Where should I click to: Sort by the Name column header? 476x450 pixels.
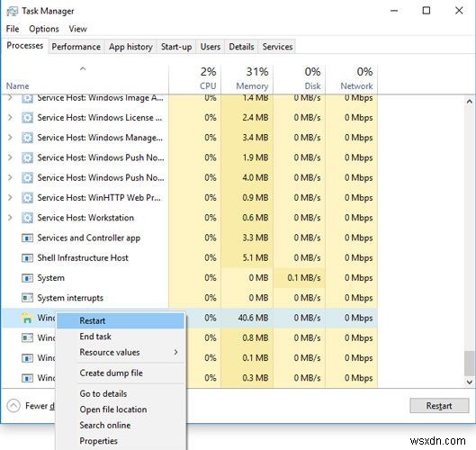85,79
